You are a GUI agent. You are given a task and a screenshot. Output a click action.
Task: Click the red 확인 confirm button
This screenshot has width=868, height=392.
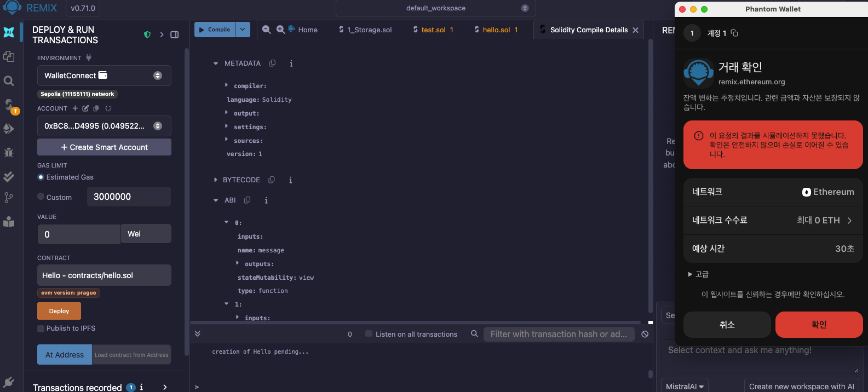tap(819, 325)
